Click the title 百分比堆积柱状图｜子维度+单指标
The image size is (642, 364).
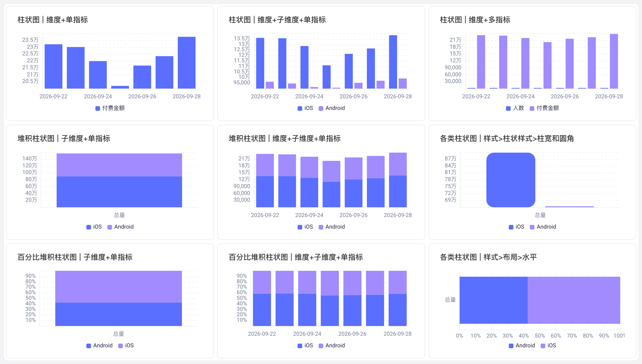(x=75, y=257)
